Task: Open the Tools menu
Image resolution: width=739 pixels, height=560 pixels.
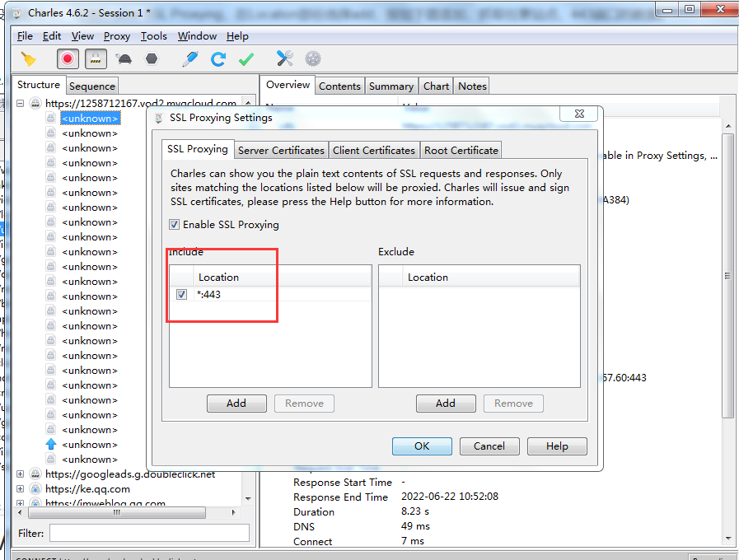Action: (x=153, y=35)
